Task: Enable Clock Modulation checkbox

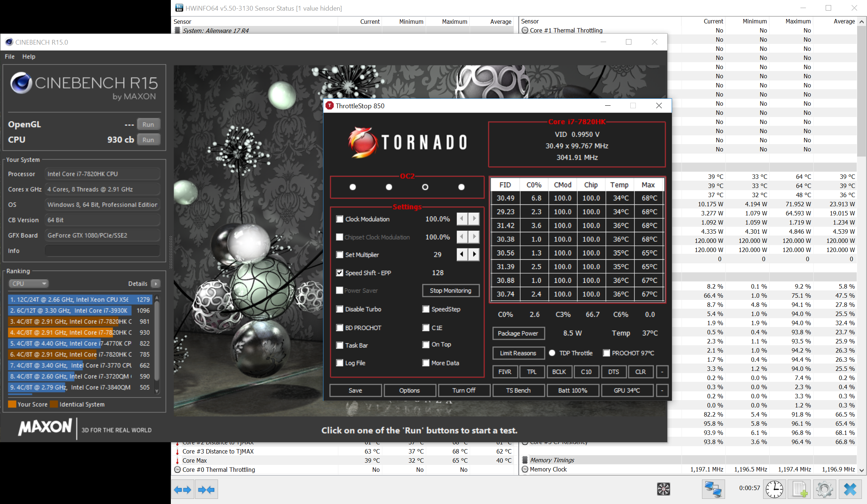Action: click(339, 219)
